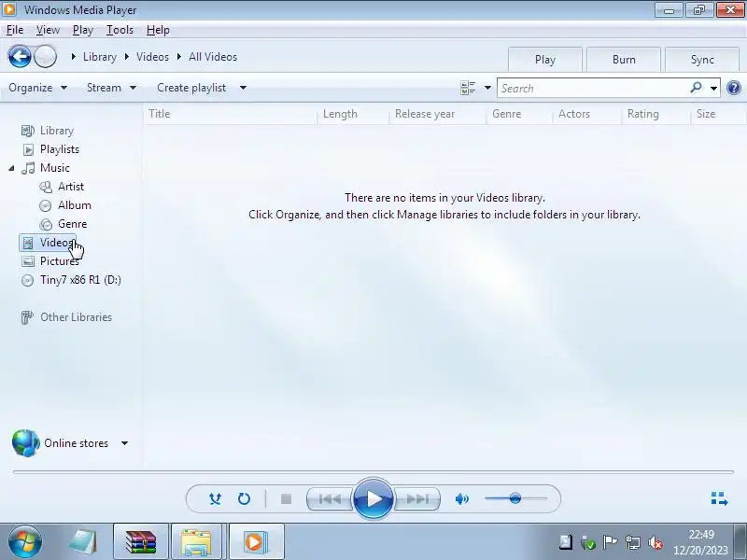Open the Play menu
Screen dimensions: 747x560
click(x=83, y=30)
